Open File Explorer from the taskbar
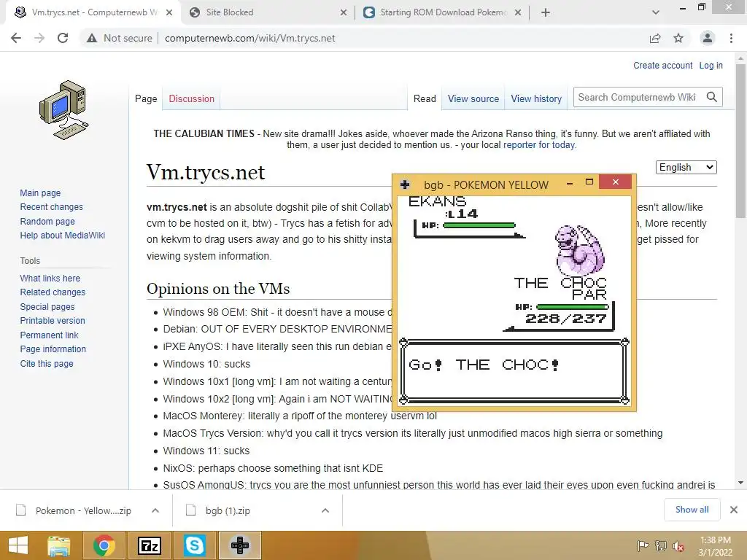Viewport: 747px width, 560px height. click(59, 545)
